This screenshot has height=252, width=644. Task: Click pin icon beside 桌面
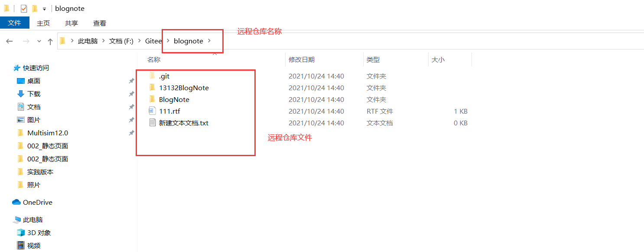(131, 81)
